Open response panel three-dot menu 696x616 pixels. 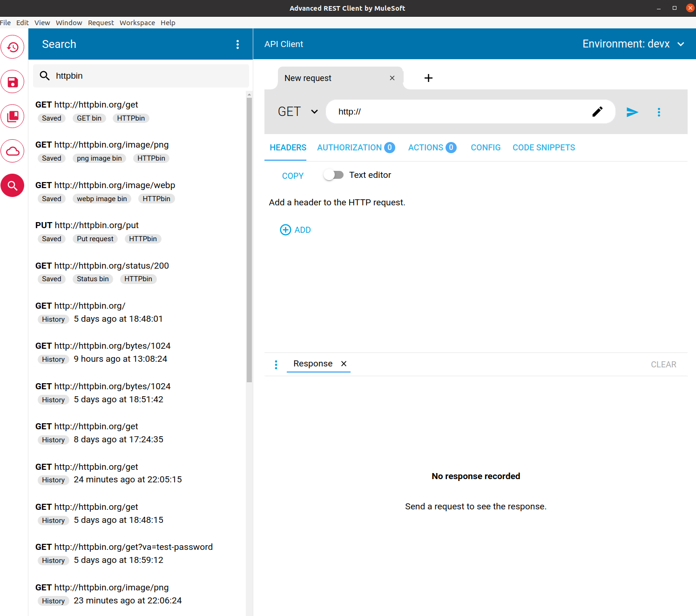(276, 365)
